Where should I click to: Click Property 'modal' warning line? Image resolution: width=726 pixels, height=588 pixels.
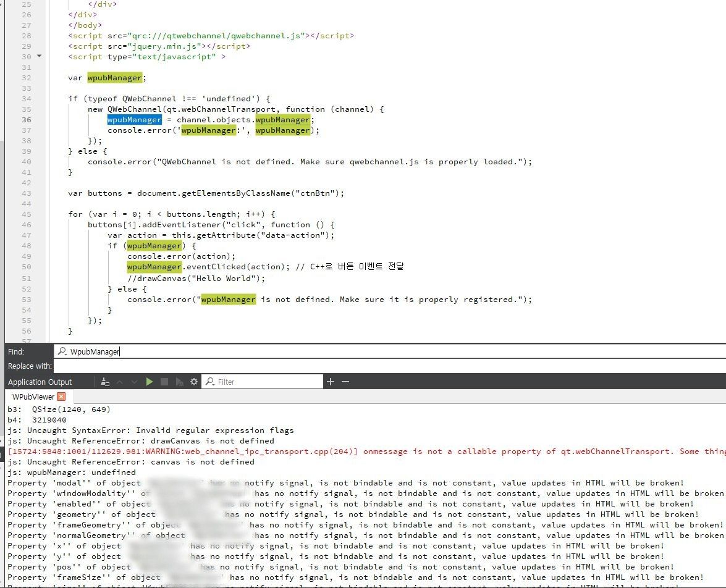pos(345,483)
